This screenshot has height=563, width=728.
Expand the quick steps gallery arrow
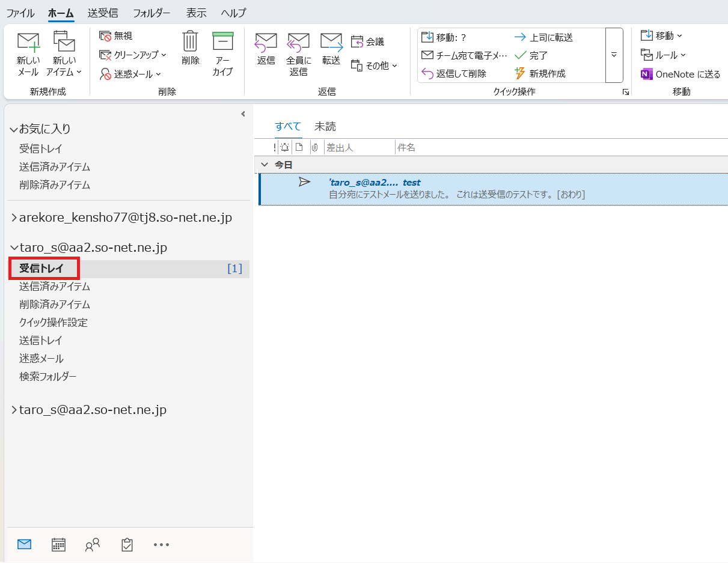click(614, 55)
